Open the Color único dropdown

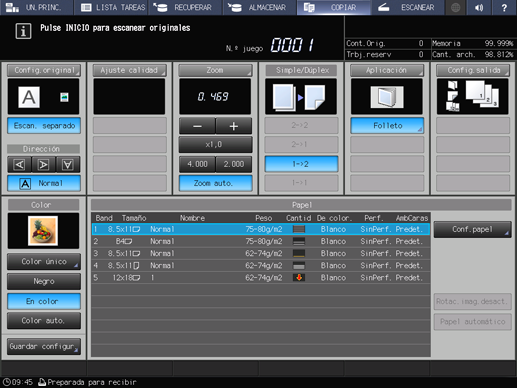(44, 262)
